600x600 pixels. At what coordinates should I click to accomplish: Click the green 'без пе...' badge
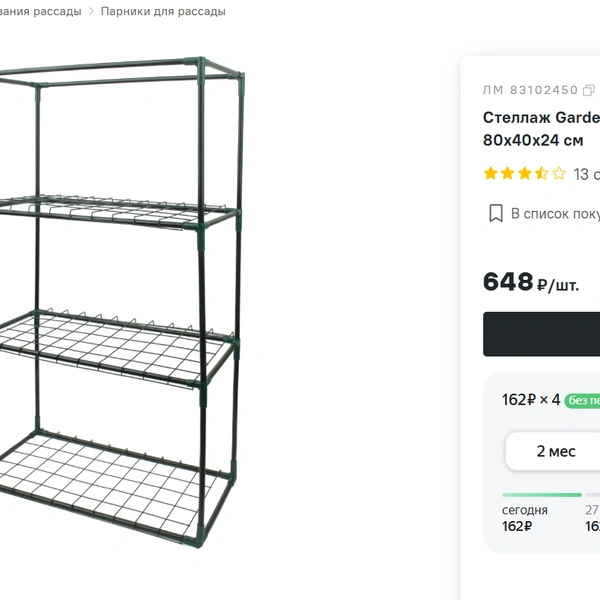coord(582,401)
